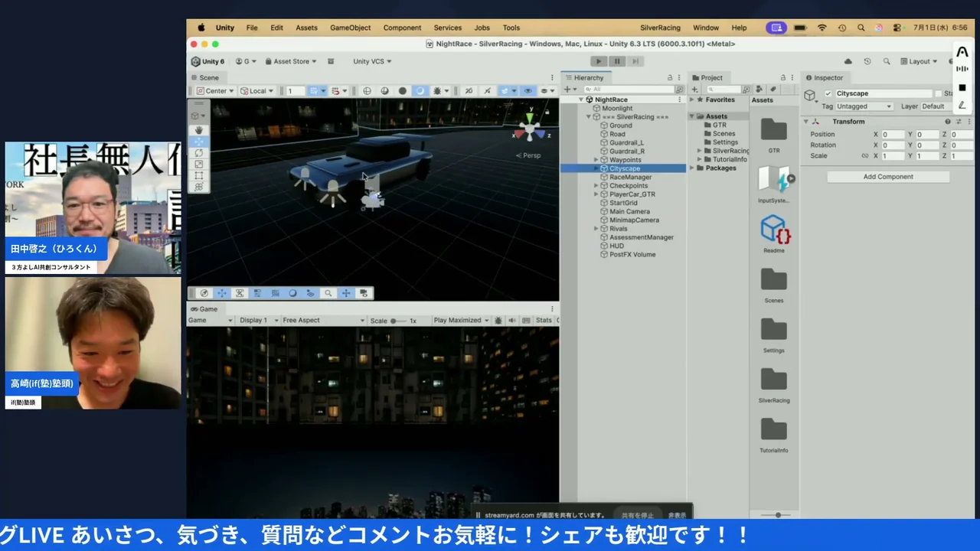This screenshot has width=980, height=551.
Task: Toggle the Cityscape active checkbox in Inspector
Action: (x=828, y=93)
